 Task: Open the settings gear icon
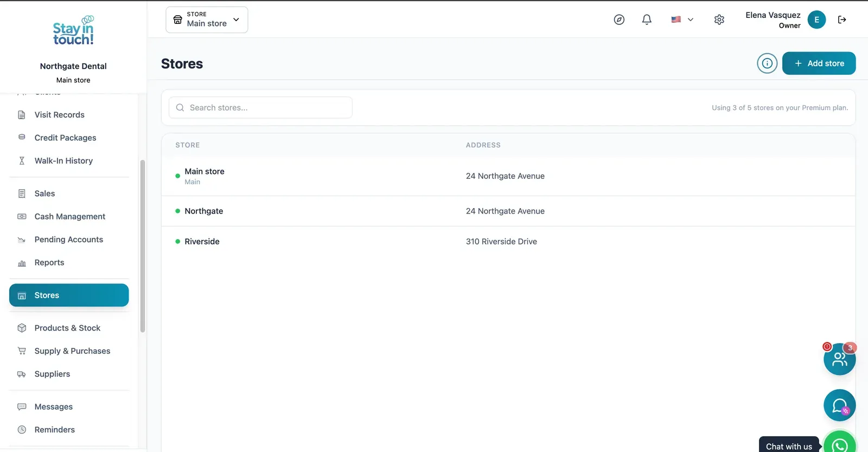(x=719, y=20)
